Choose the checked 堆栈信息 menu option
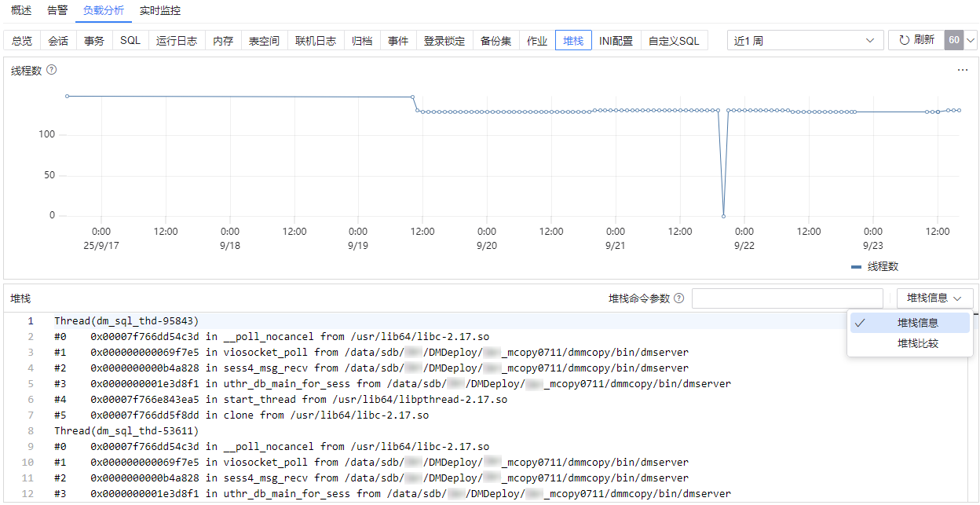 [910, 323]
